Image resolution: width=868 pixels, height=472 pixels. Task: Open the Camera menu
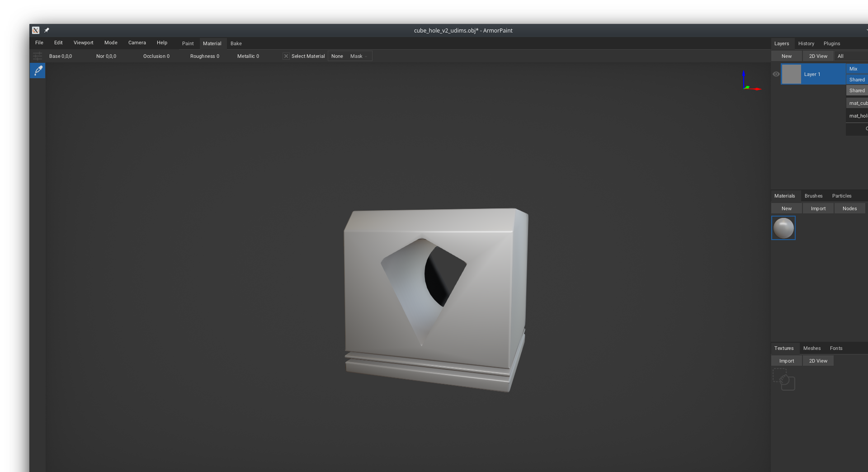[137, 42]
